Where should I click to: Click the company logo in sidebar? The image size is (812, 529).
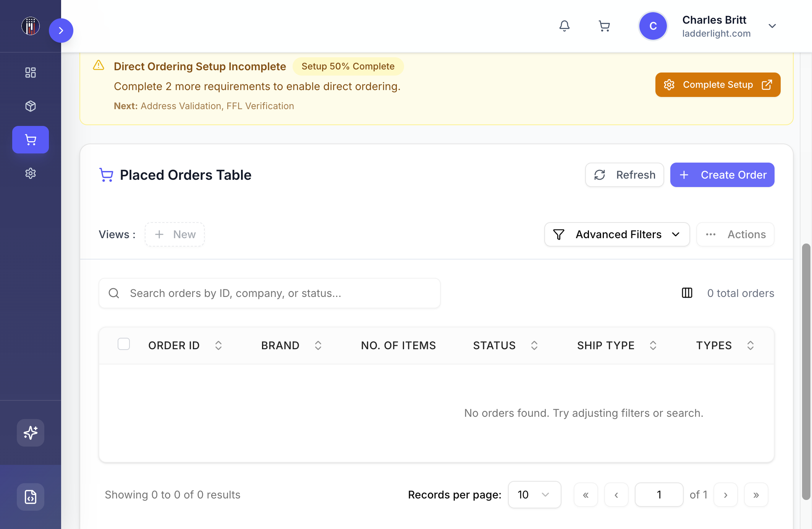coord(31,26)
